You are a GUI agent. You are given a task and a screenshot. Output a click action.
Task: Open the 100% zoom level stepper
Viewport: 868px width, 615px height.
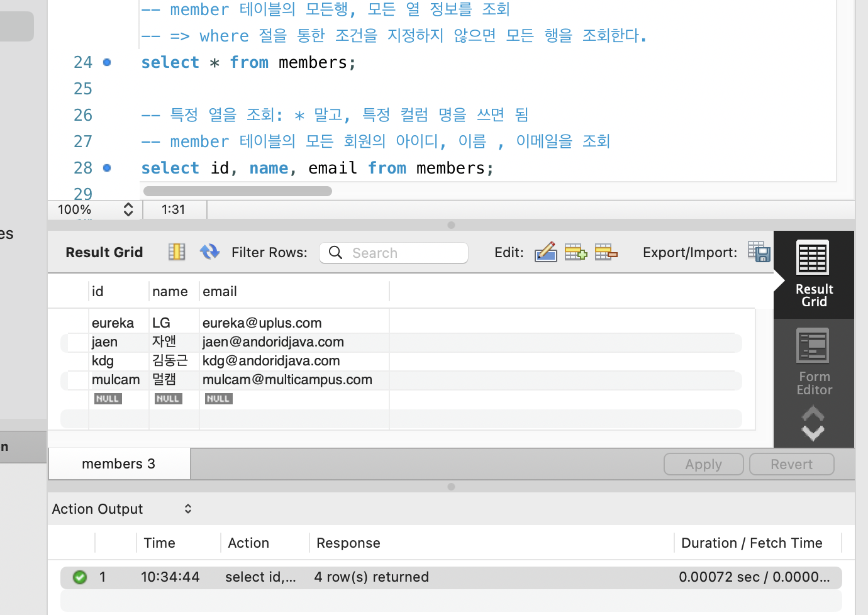point(128,209)
